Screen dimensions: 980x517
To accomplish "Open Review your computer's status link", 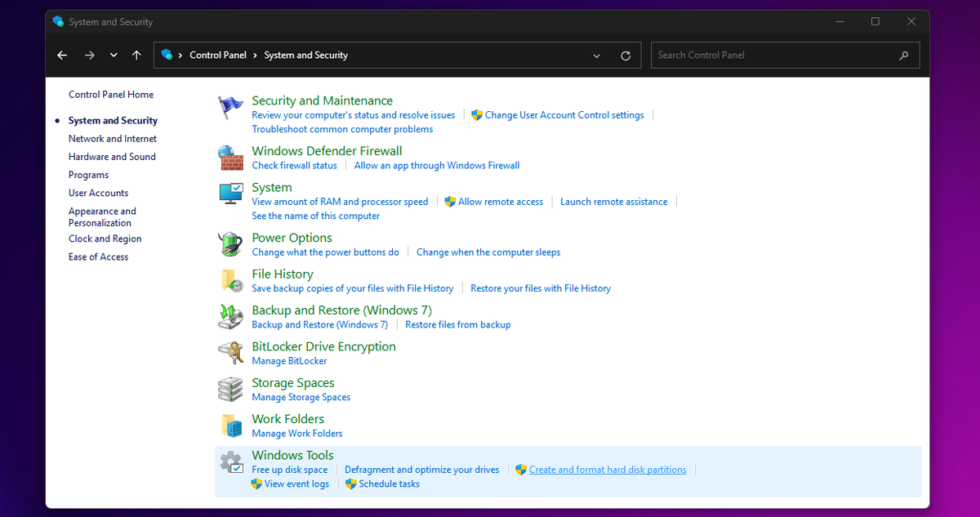I will [354, 115].
